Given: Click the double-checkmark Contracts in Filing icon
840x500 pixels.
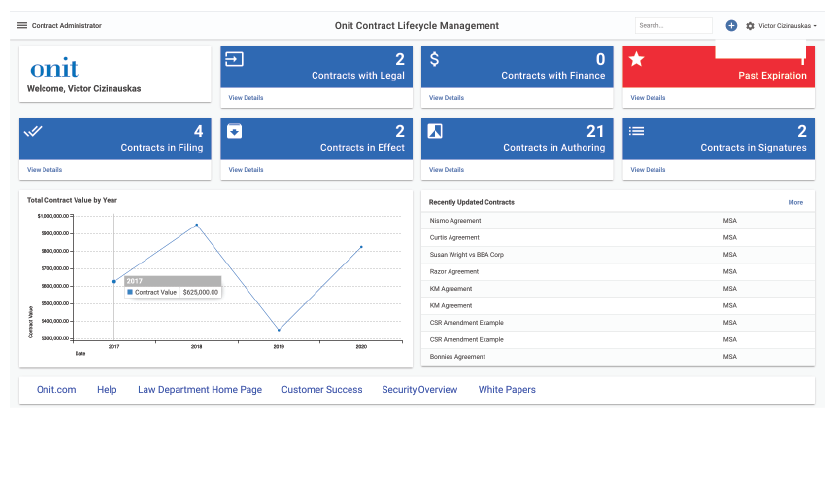Looking at the screenshot, I should point(33,131).
